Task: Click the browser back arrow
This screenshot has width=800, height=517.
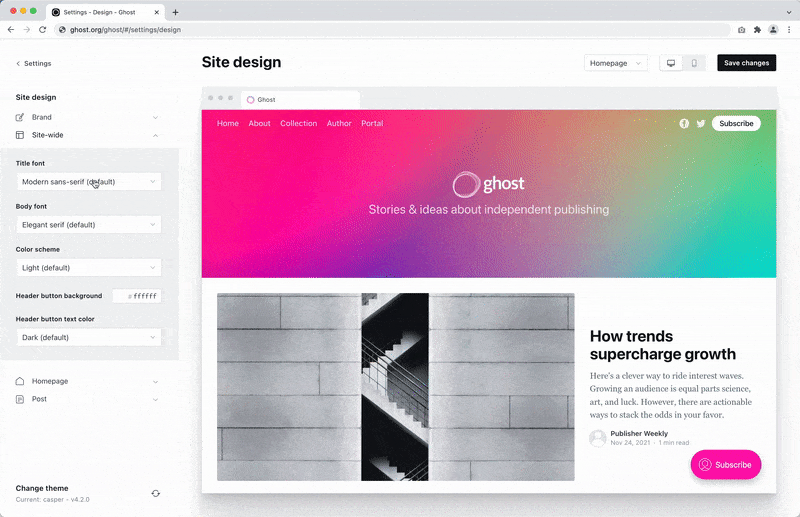Action: 11,30
